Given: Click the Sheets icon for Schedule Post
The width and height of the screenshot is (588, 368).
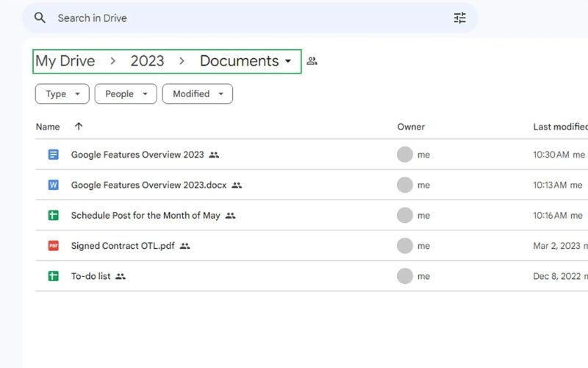Looking at the screenshot, I should tap(53, 215).
